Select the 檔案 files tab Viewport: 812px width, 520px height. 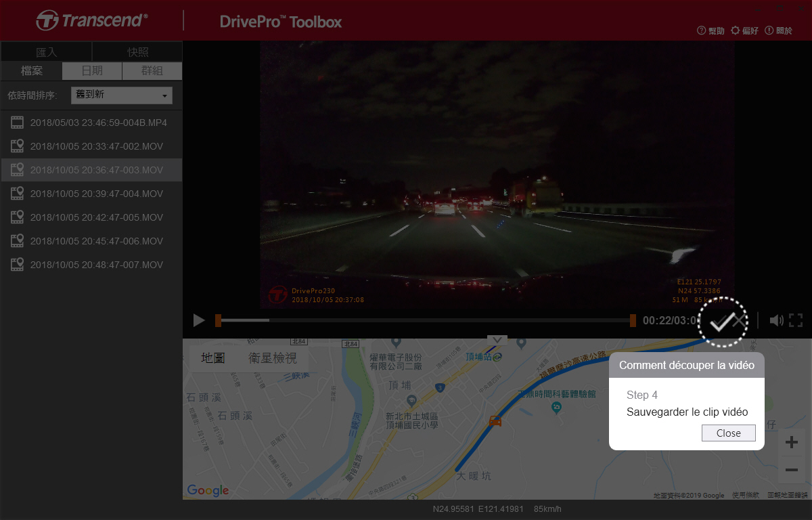32,71
